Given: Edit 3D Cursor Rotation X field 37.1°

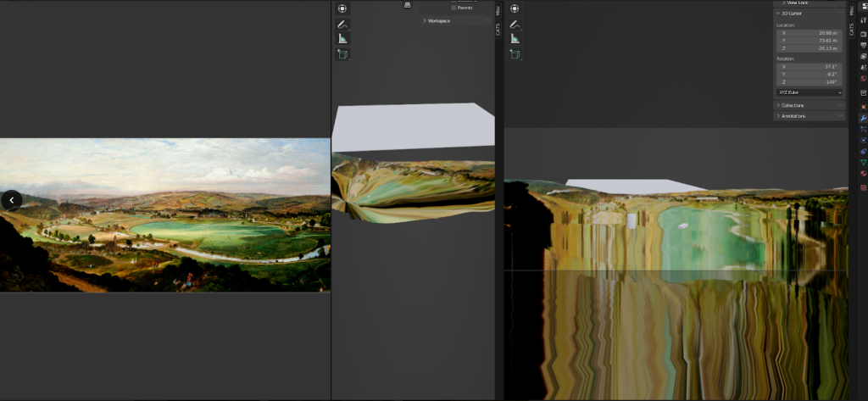Looking at the screenshot, I should (810, 66).
